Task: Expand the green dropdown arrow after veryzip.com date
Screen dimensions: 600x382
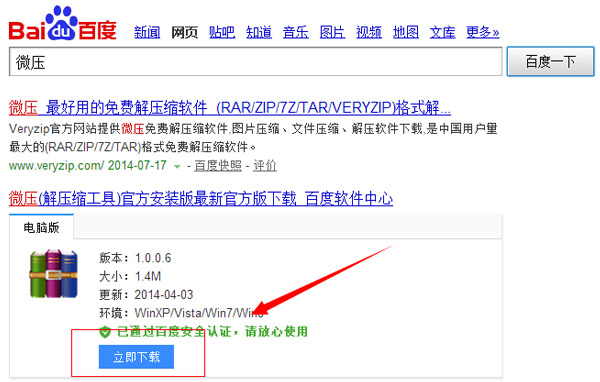Action: click(x=177, y=167)
